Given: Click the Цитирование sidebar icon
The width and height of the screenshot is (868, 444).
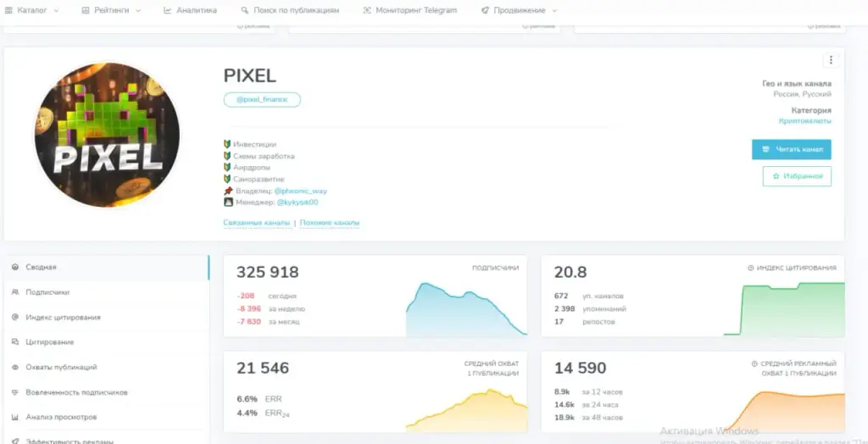Looking at the screenshot, I should pos(15,342).
